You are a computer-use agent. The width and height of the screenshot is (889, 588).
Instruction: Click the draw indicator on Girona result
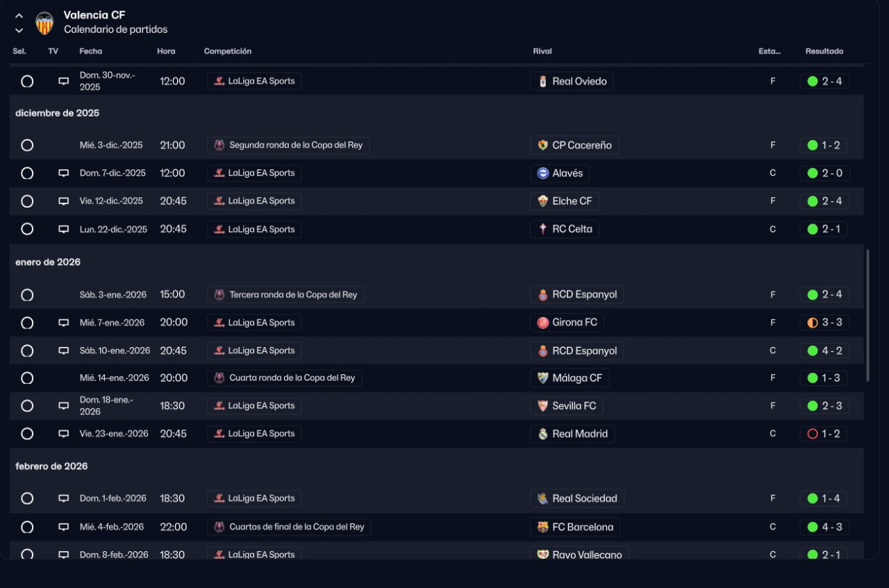812,323
